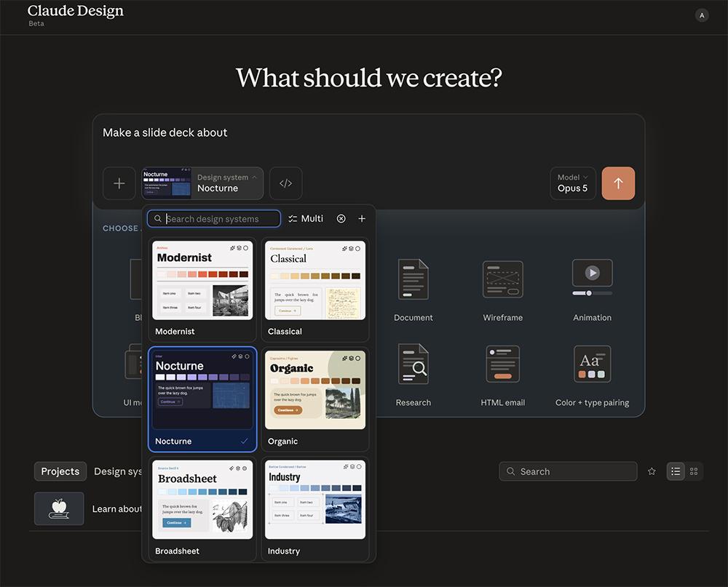This screenshot has width=728, height=587.
Task: Choose the Research template
Action: click(x=414, y=375)
